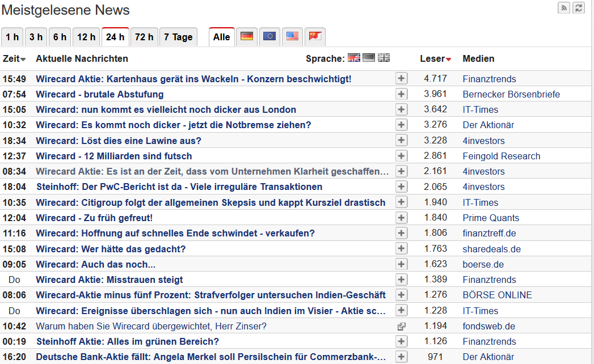Open finanztreff.de media link

(489, 234)
